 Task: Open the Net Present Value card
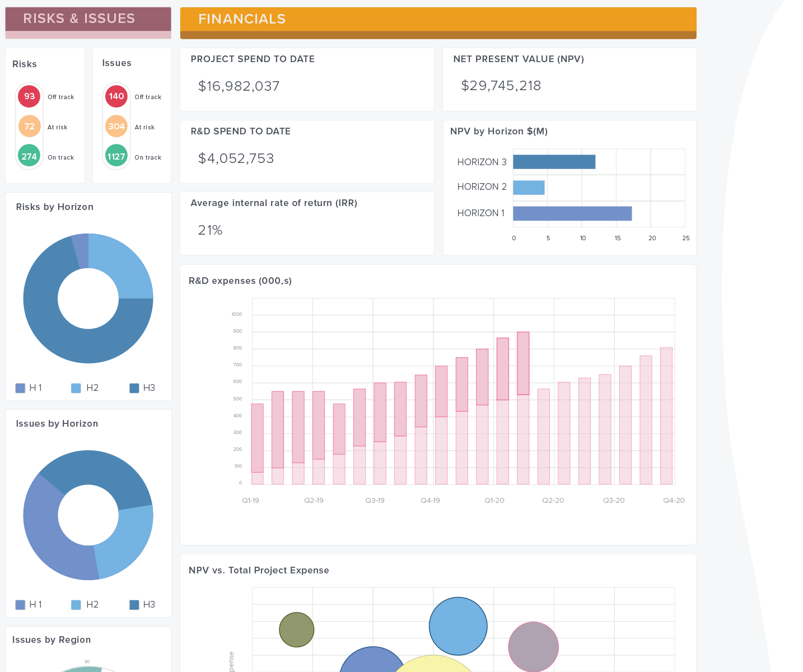[569, 79]
